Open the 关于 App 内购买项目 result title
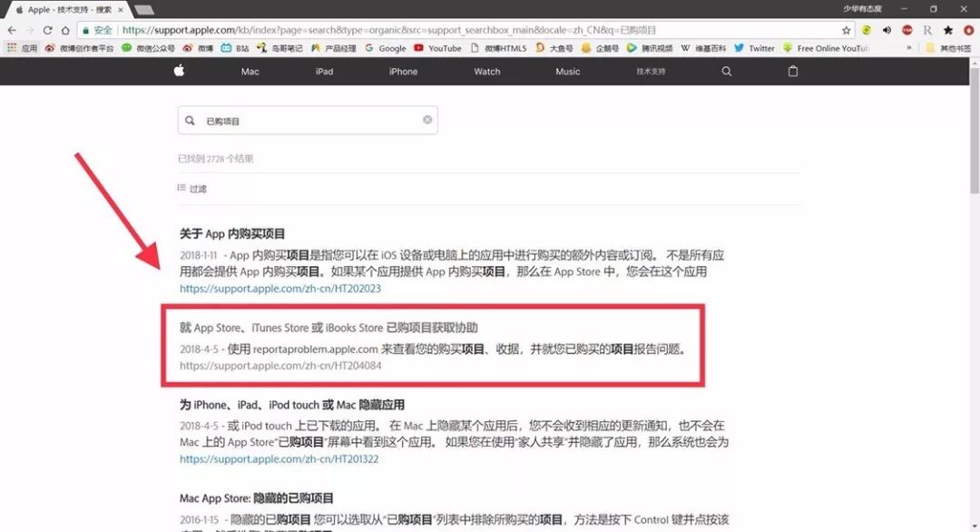 (x=232, y=234)
